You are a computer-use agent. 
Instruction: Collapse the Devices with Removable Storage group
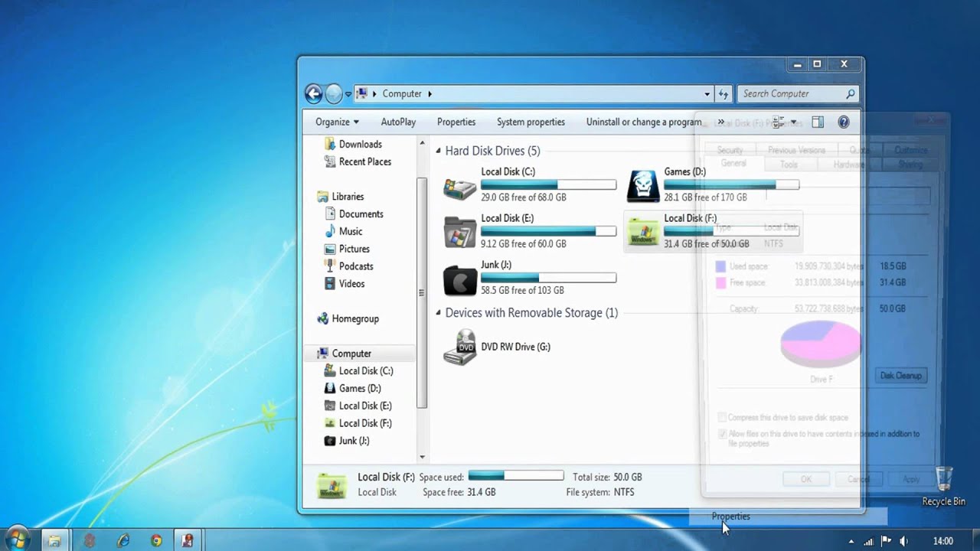[x=439, y=312]
